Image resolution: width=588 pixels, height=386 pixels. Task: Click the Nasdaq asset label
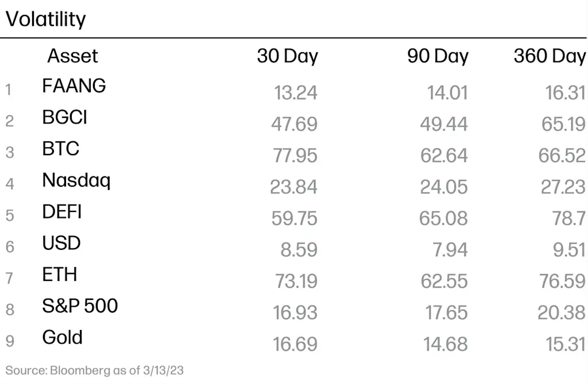(76, 181)
